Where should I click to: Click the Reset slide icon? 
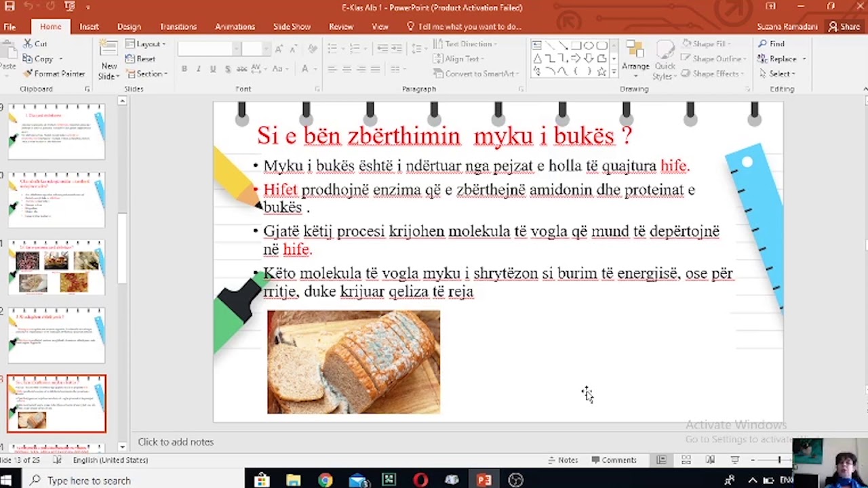pyautogui.click(x=130, y=59)
